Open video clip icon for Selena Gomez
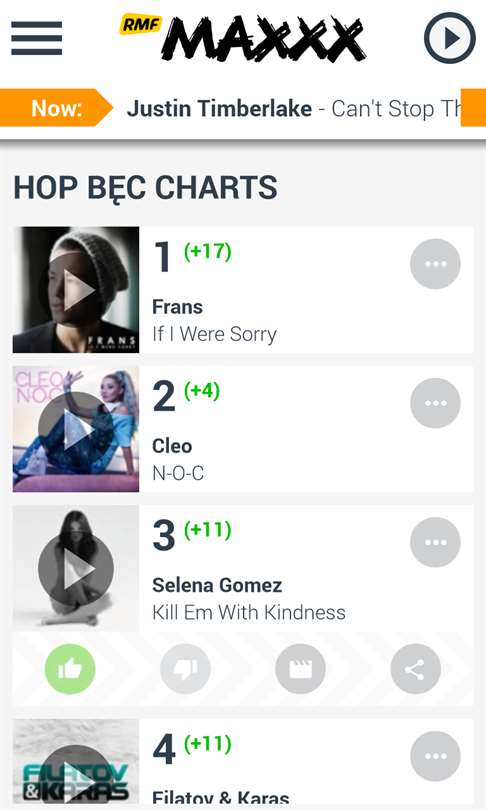Viewport: 486px width, 810px height. (x=301, y=669)
